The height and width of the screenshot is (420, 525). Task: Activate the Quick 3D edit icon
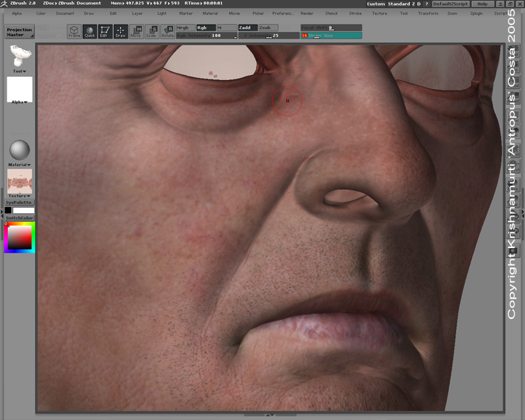click(90, 31)
